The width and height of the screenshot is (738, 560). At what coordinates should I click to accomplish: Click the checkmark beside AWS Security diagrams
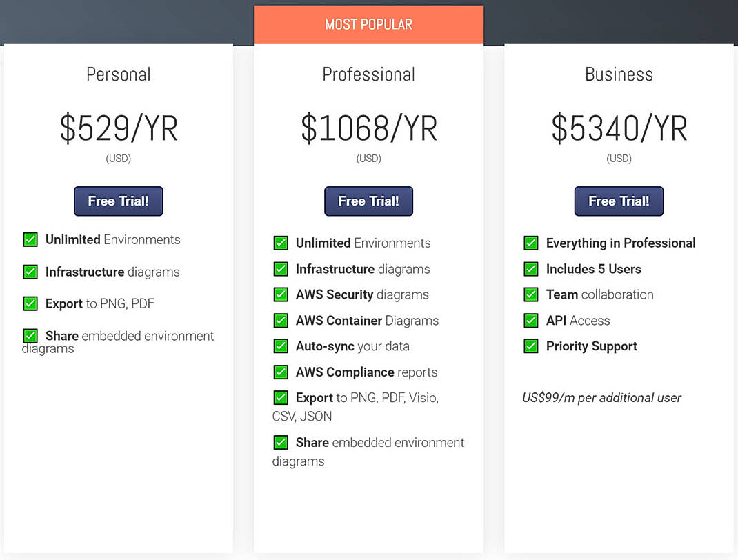pos(281,294)
